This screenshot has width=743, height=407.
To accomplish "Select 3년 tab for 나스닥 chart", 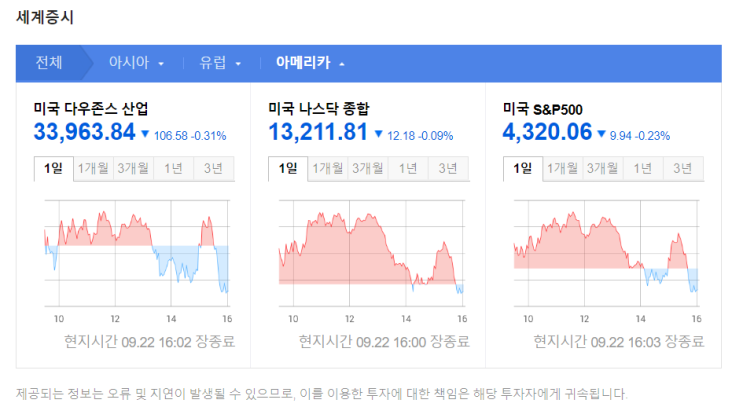I will [x=448, y=168].
